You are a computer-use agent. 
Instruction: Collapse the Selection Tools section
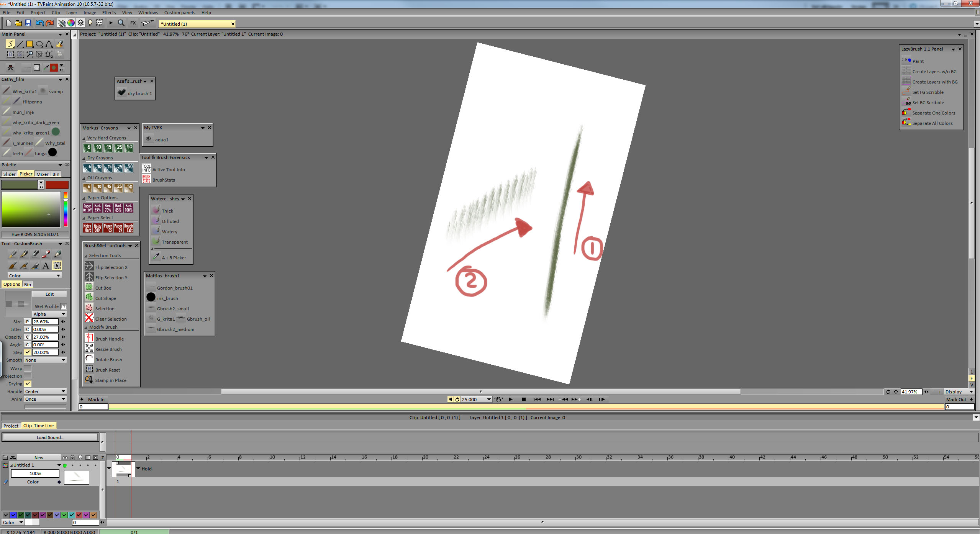(86, 256)
